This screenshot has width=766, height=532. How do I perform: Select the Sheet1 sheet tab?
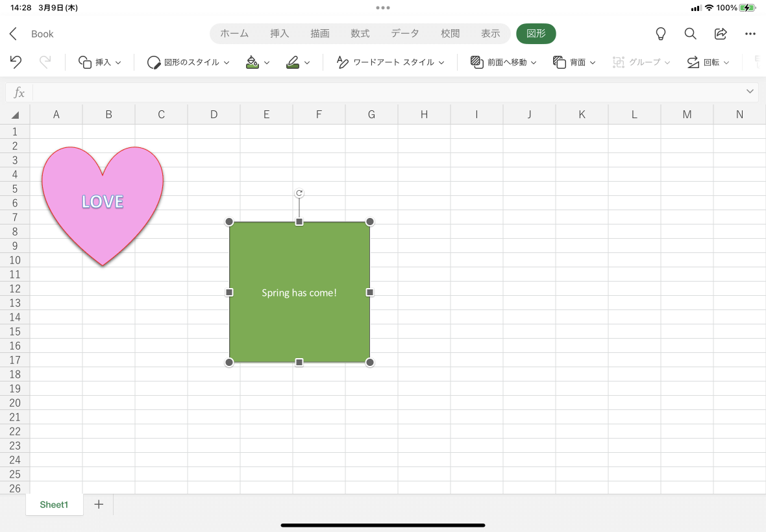[x=55, y=505]
